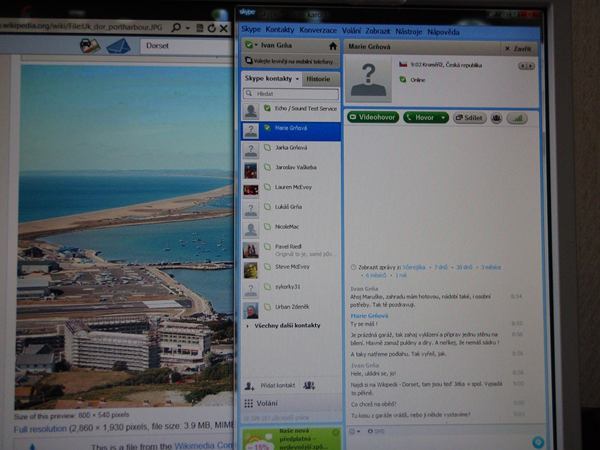This screenshot has height=450, width=600.
Task: Select Marie Grňová in contact list
Action: (291, 131)
